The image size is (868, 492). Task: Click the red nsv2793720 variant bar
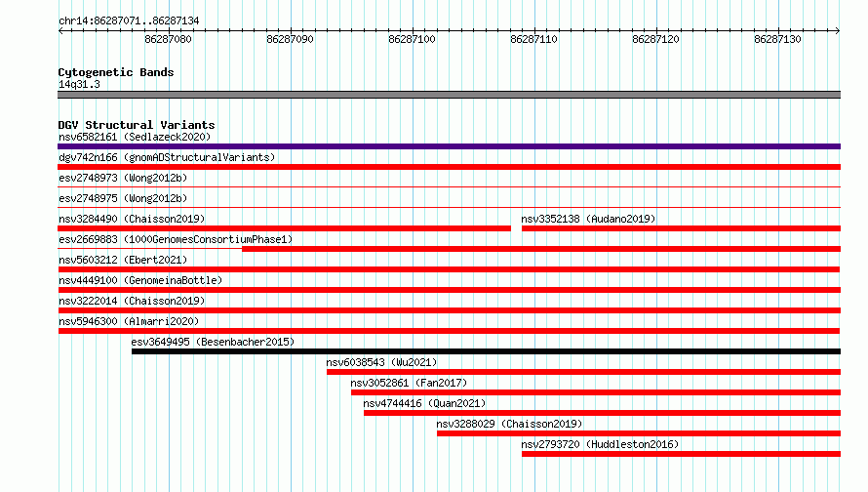681,454
